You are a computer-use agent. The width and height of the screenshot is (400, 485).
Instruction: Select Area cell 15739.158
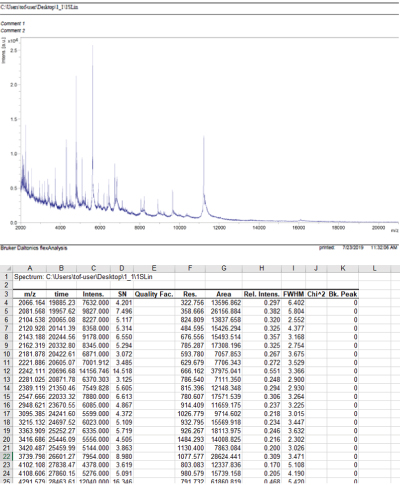(x=224, y=473)
